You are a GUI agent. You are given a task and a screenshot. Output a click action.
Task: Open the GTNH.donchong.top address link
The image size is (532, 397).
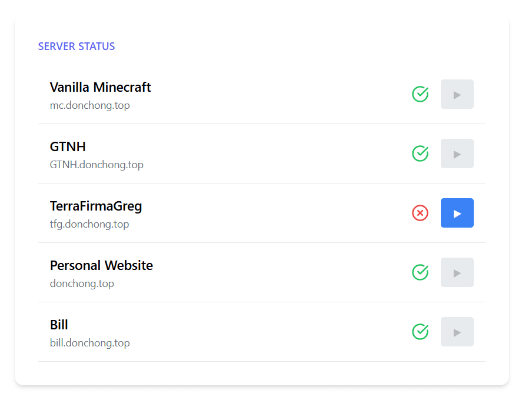[97, 165]
